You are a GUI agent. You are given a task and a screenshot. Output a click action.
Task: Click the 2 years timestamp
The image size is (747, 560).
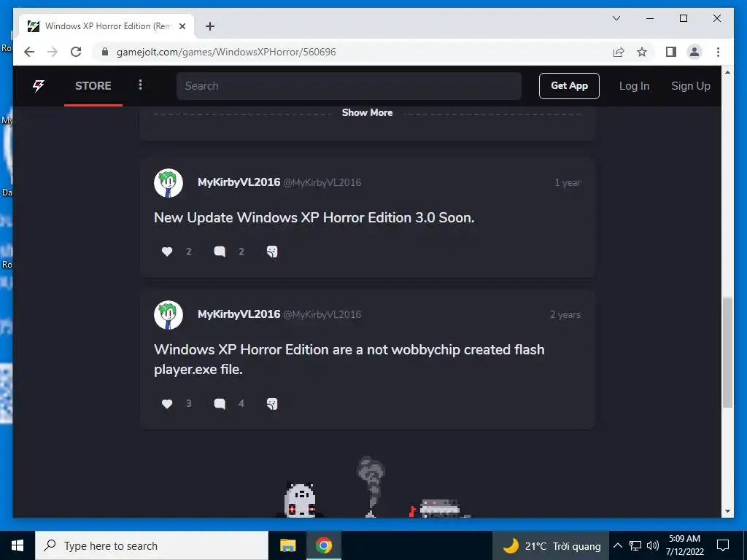565,315
